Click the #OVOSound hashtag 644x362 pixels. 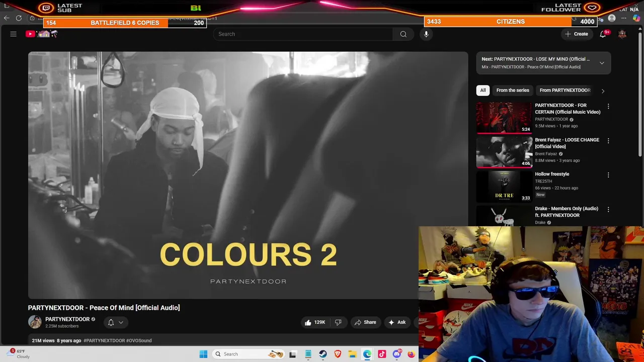click(x=139, y=340)
